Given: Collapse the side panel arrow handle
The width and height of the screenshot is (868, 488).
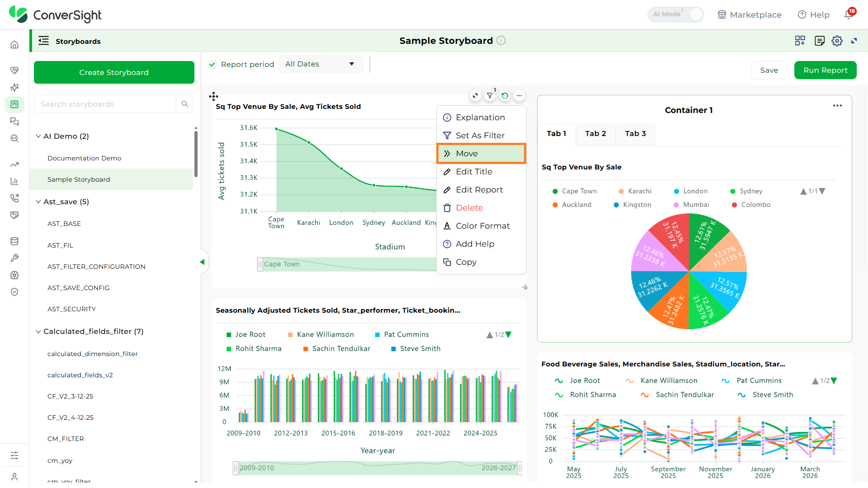Looking at the screenshot, I should [x=203, y=262].
